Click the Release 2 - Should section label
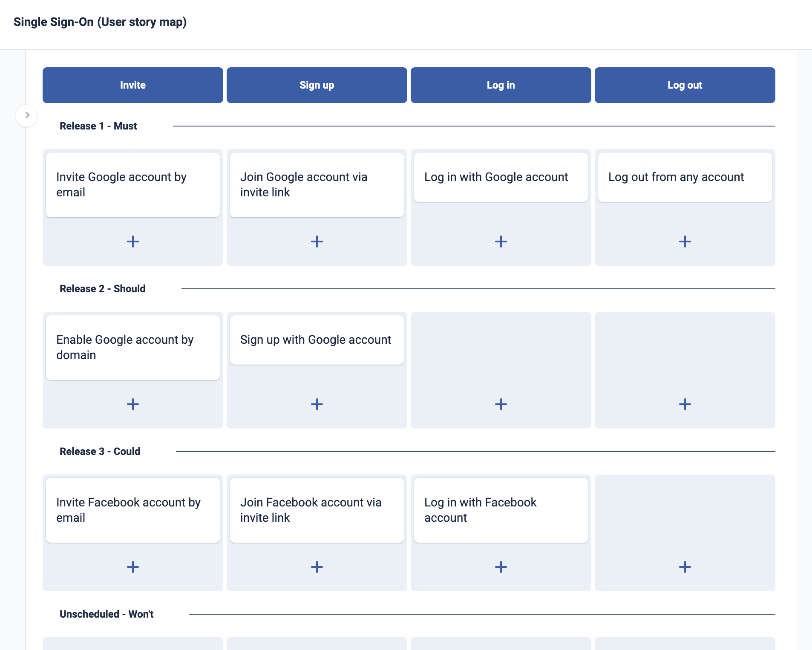This screenshot has width=812, height=650. coord(102,288)
